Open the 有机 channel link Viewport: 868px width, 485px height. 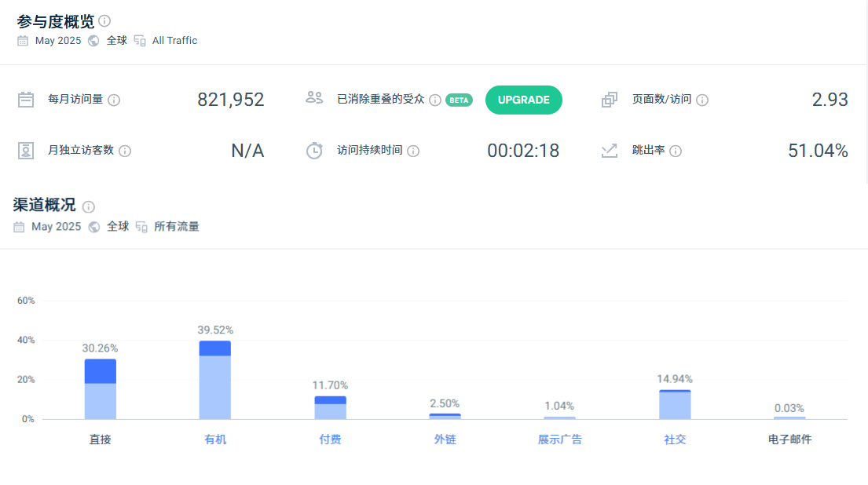215,439
